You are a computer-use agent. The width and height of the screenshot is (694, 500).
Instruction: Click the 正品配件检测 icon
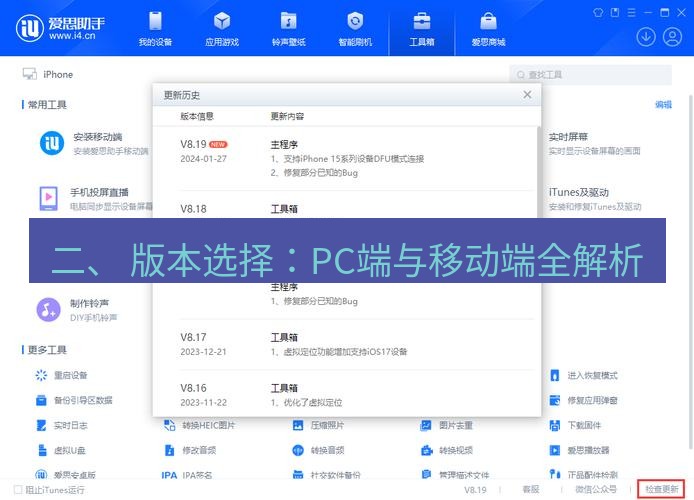555,474
